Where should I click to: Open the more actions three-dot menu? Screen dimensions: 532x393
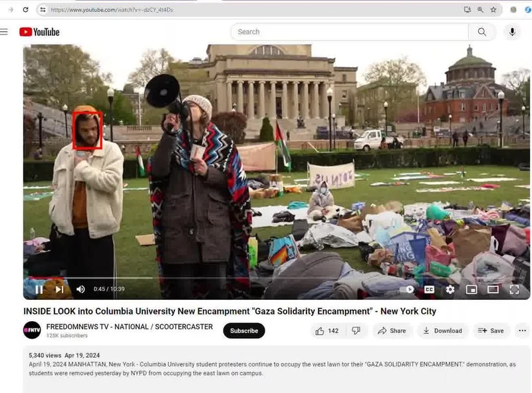click(x=522, y=330)
